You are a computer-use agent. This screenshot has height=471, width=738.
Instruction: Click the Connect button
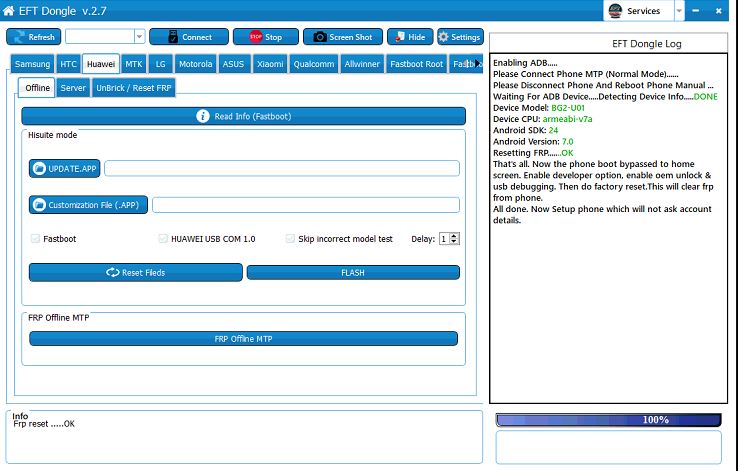(x=189, y=37)
